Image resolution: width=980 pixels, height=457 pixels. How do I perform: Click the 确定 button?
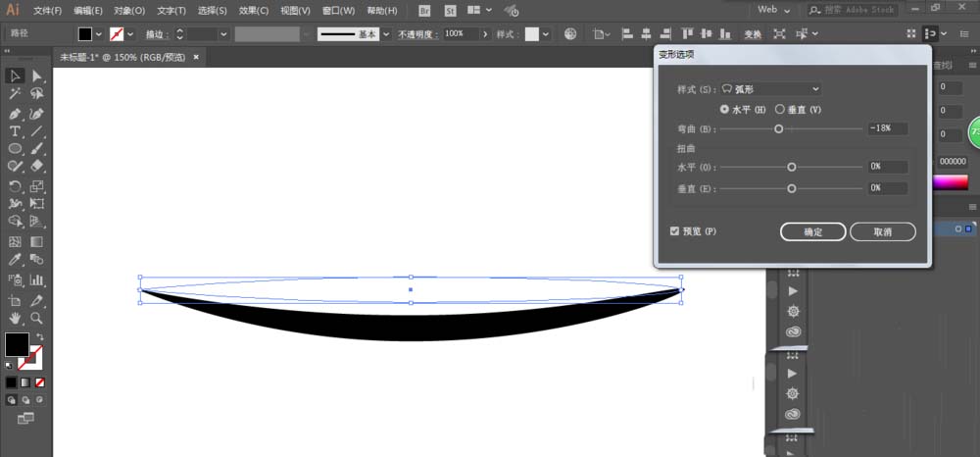tap(812, 232)
